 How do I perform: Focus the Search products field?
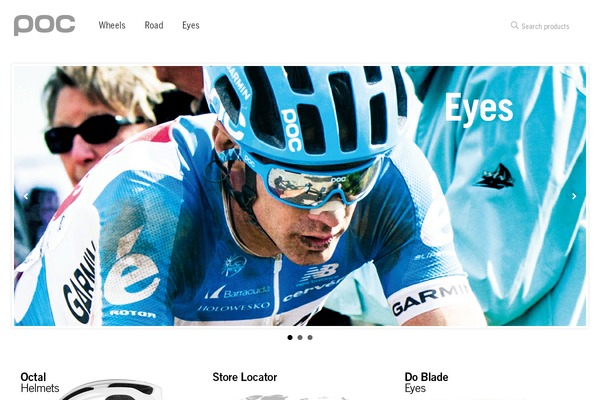tap(545, 26)
